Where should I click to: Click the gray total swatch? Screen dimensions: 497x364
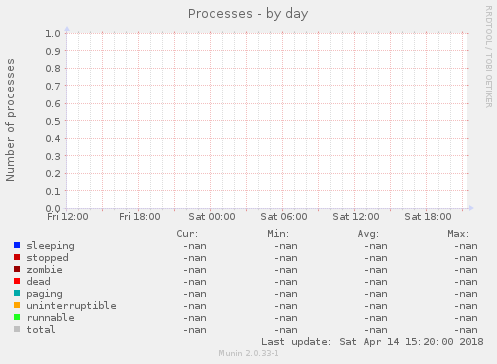coord(17,329)
